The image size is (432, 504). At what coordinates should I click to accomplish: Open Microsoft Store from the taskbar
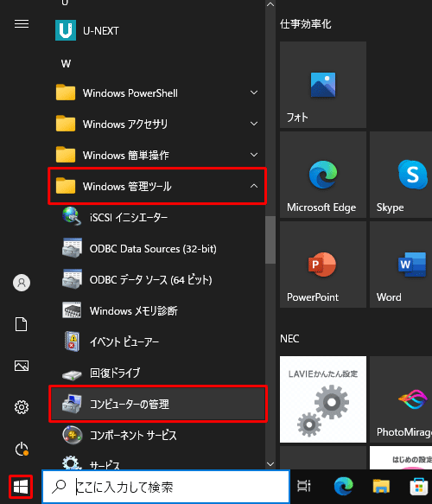(418, 487)
